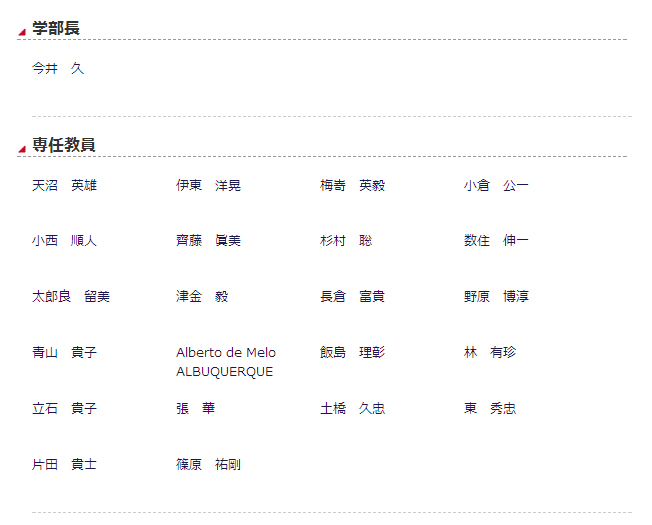Viewport: 652px width, 525px height.
Task: Open 数住 伸一's profile link
Action: click(496, 241)
